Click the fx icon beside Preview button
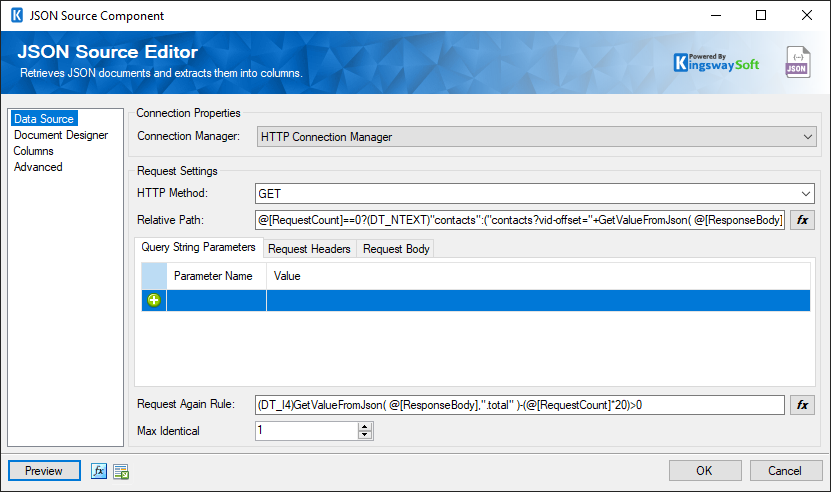Image resolution: width=831 pixels, height=492 pixels. (99, 471)
